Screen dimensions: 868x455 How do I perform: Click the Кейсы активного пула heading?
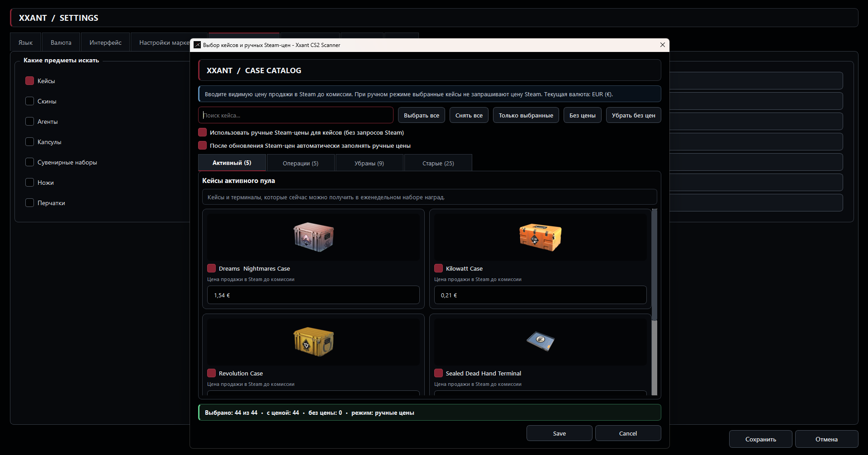[239, 181]
